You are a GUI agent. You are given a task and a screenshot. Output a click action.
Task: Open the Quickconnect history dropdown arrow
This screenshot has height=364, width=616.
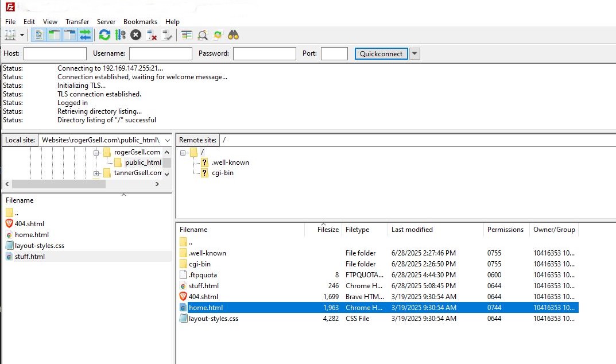414,53
